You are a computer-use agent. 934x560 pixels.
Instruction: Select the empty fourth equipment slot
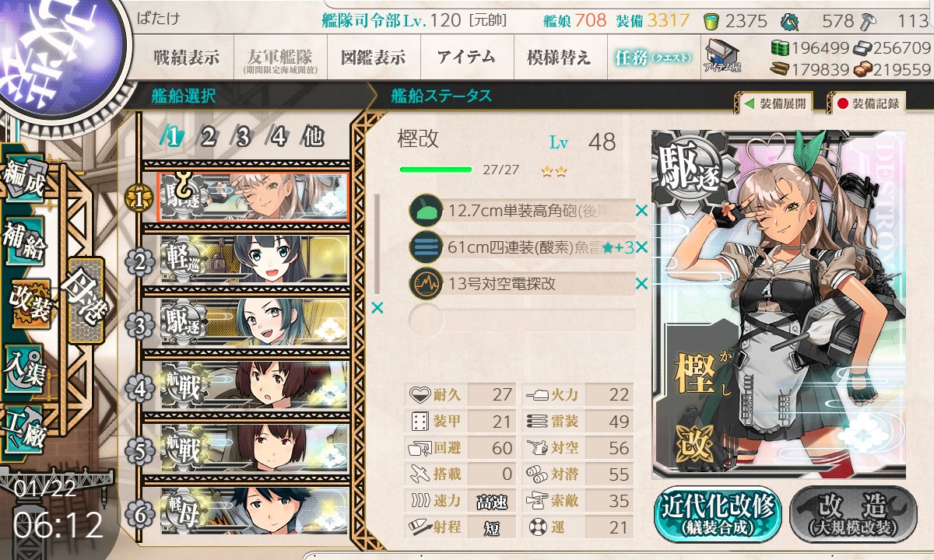pos(522,320)
